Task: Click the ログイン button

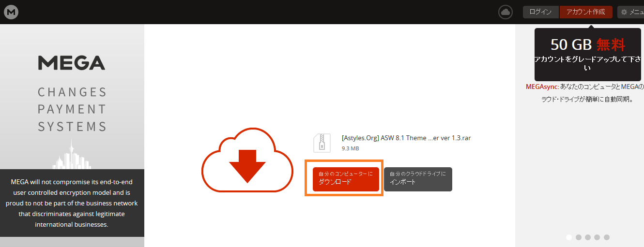Action: (540, 12)
